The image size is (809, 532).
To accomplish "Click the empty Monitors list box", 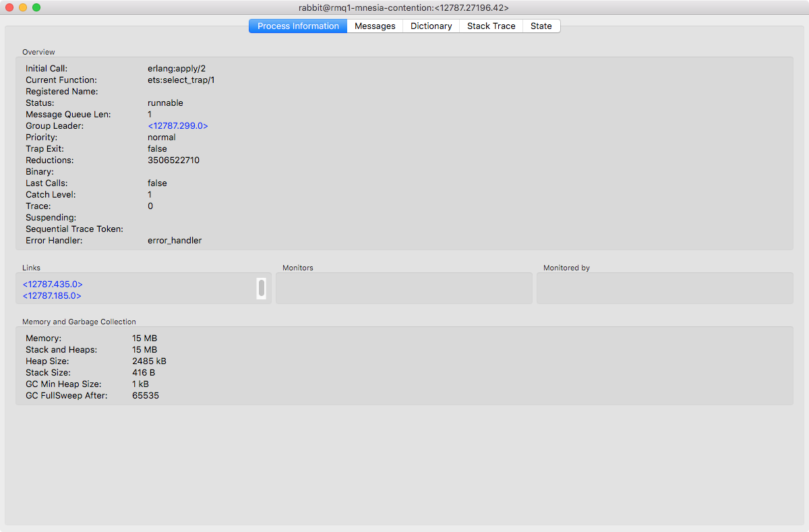I will tap(404, 289).
